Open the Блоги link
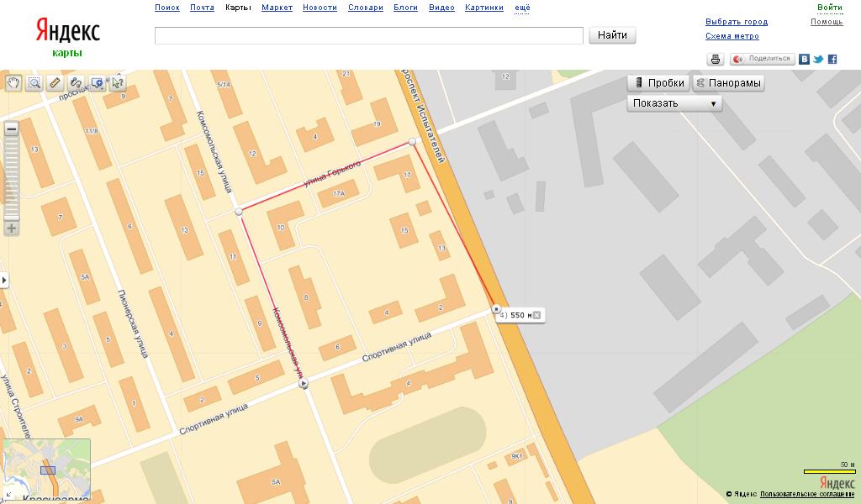The width and height of the screenshot is (861, 504). (x=405, y=8)
